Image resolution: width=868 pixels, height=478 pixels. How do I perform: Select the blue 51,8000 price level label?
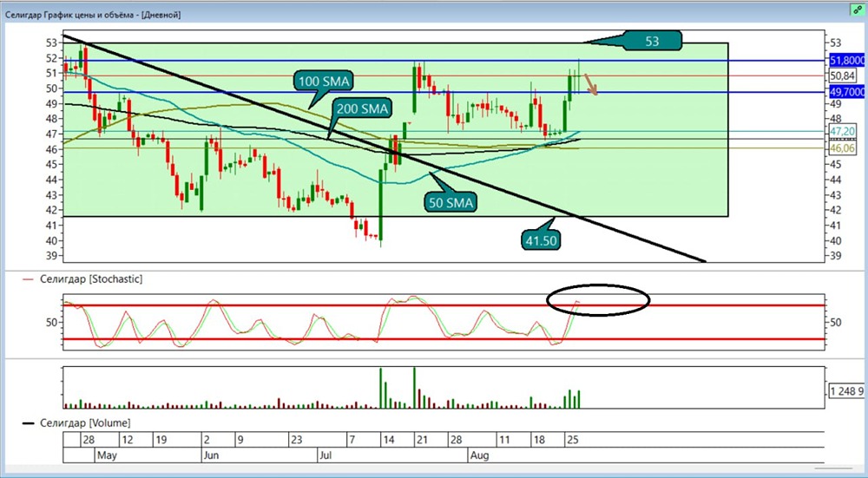(847, 61)
